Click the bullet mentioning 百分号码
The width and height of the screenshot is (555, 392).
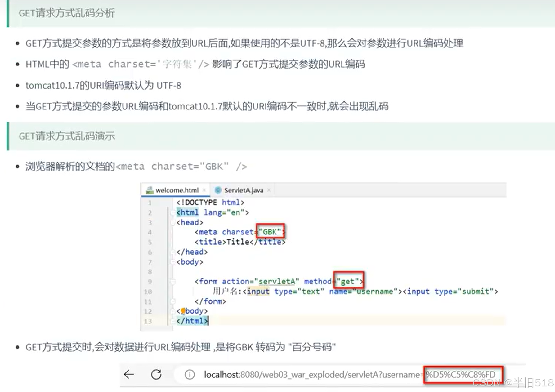(x=181, y=347)
